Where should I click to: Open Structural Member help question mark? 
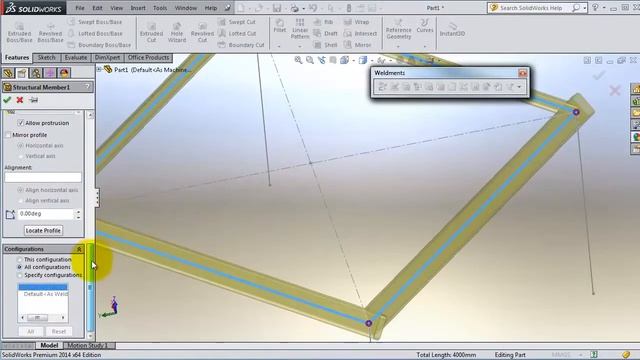(87, 87)
